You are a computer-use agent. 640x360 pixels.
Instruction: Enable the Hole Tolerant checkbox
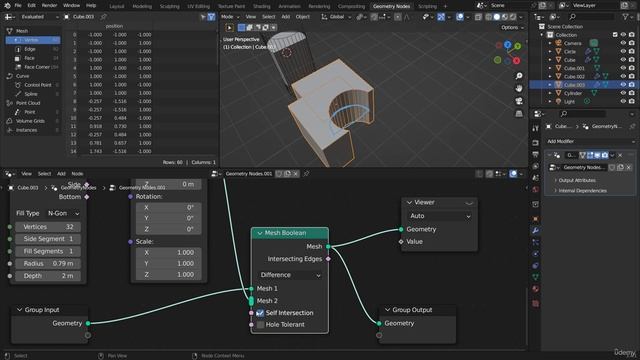tap(260, 325)
